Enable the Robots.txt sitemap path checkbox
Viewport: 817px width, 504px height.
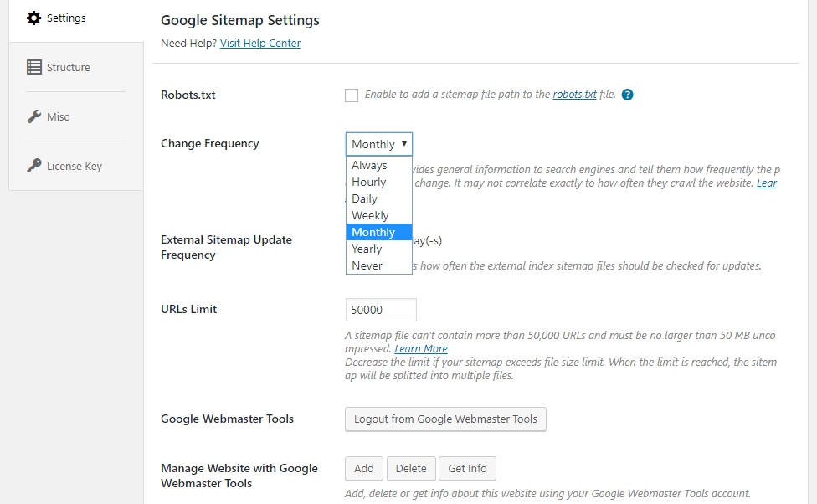click(x=352, y=95)
